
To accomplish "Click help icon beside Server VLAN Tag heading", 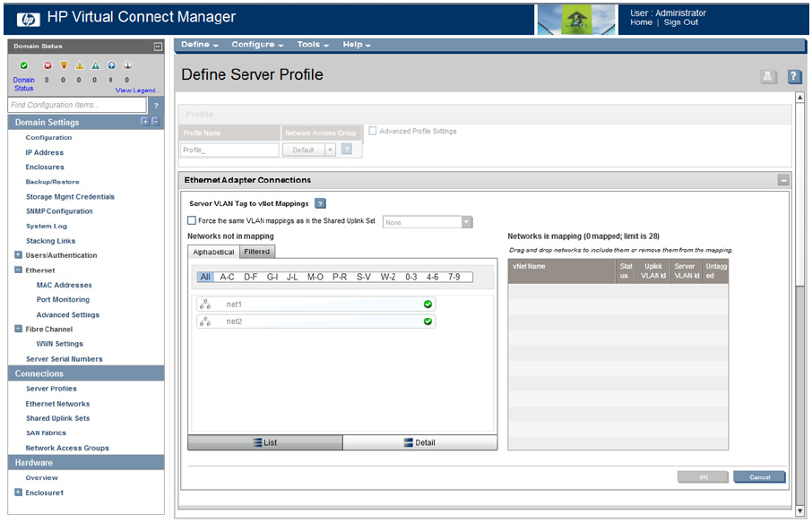I will tap(320, 203).
